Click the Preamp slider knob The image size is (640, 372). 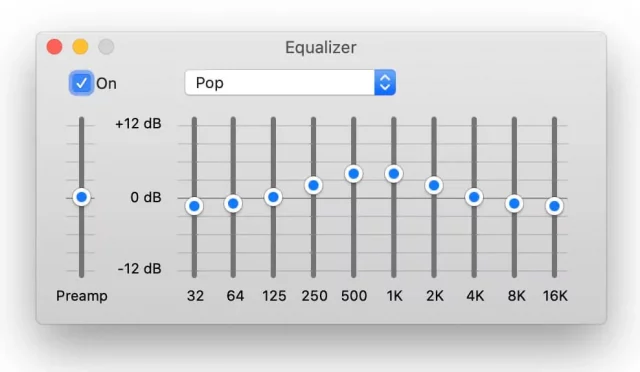pos(82,197)
